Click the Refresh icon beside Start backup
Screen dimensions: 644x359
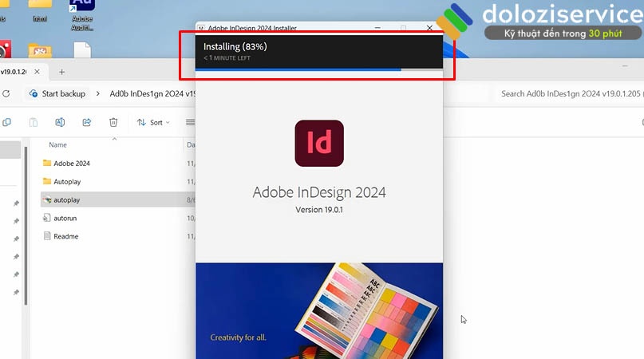[x=6, y=93]
